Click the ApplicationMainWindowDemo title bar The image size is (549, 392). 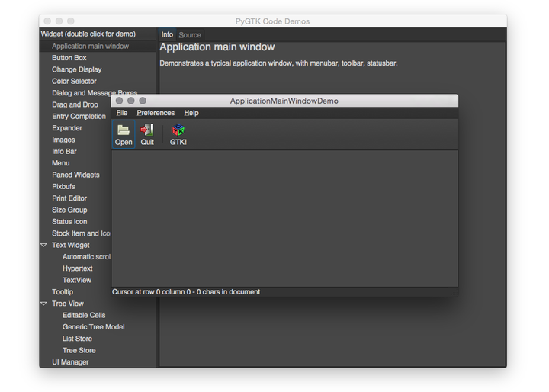click(284, 101)
